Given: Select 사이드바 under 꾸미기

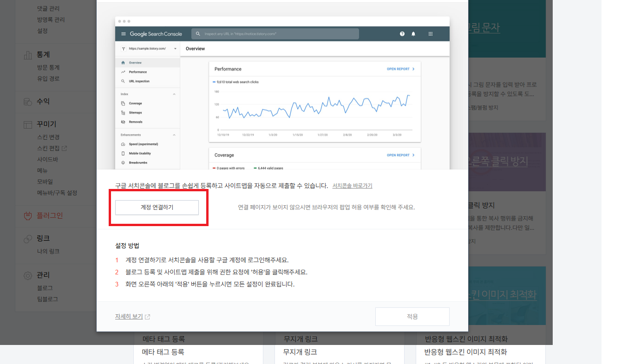Looking at the screenshot, I should tap(47, 159).
